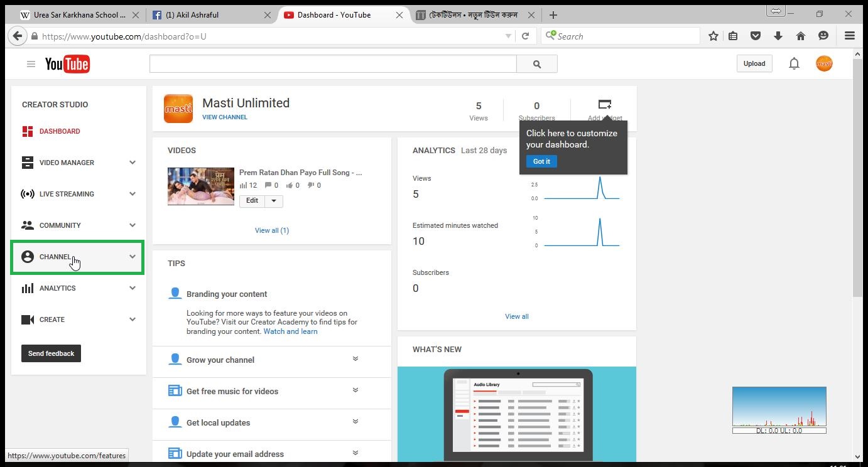
Task: Expand the Get local updates tip
Action: pos(355,422)
